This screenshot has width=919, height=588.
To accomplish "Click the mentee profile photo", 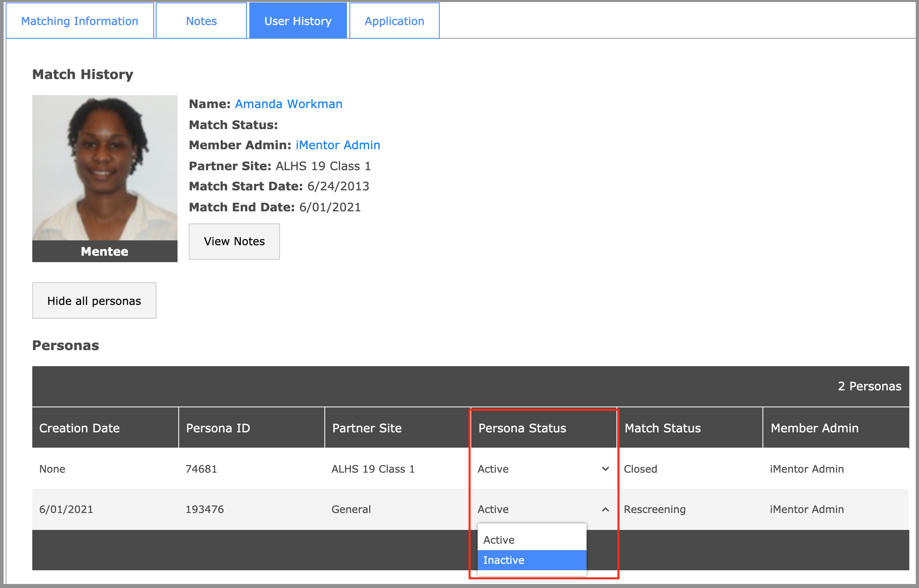I will tap(104, 168).
